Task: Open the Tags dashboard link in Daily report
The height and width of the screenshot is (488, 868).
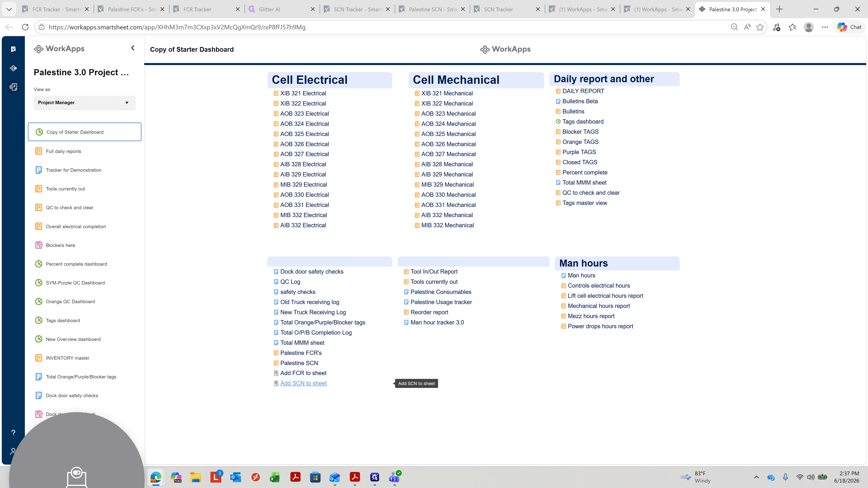Action: click(583, 122)
